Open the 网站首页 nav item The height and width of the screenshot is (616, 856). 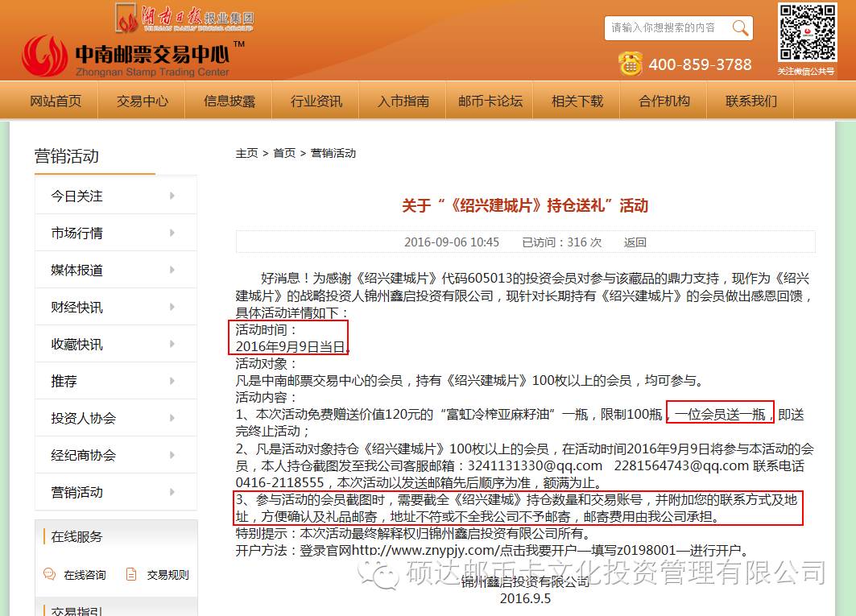click(55, 101)
